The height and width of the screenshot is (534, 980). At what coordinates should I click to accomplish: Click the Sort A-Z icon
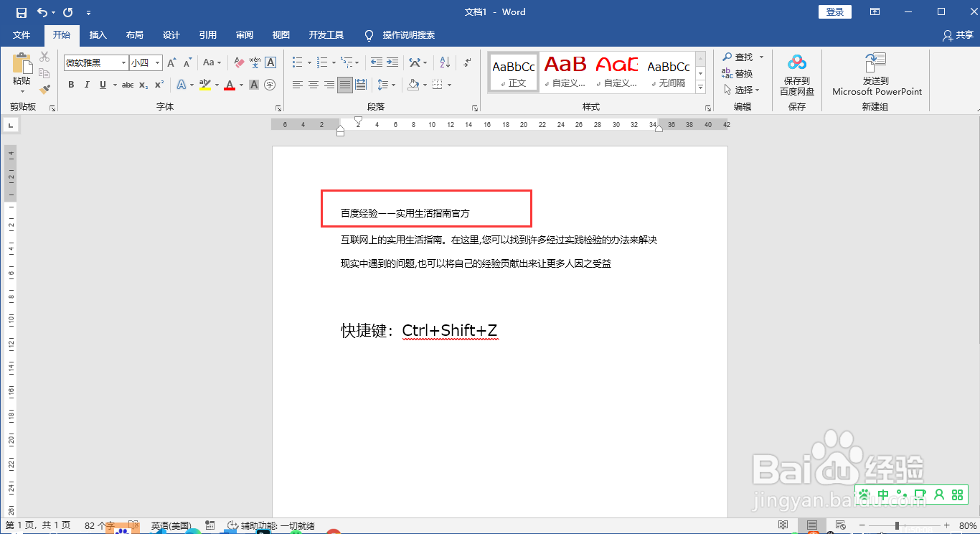(x=445, y=63)
